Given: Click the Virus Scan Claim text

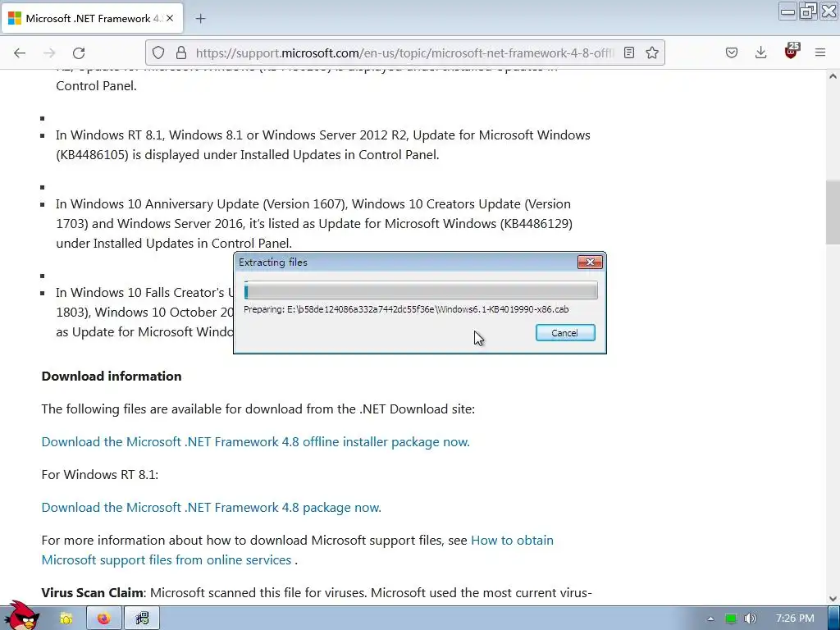Looking at the screenshot, I should 92,593.
